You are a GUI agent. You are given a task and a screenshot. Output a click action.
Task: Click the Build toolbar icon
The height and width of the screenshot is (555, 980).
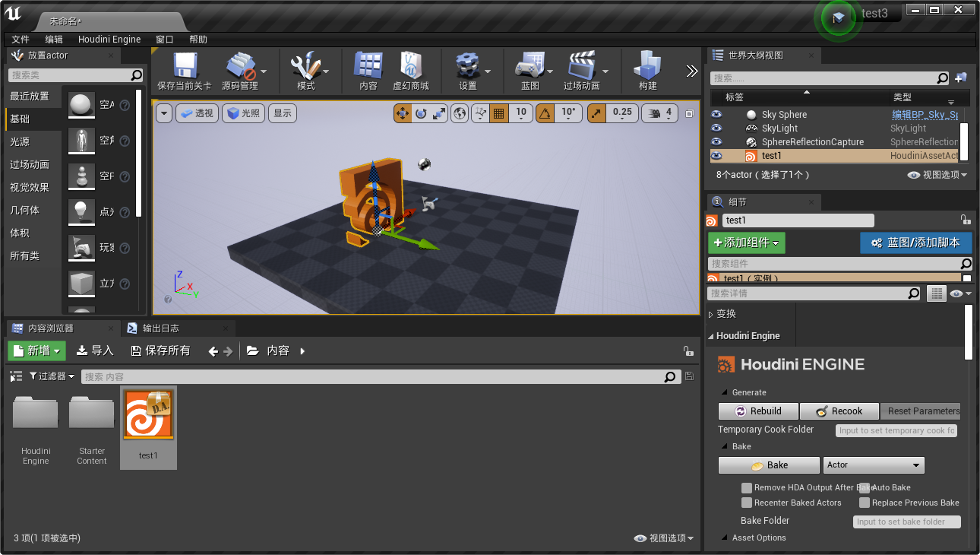[648, 65]
